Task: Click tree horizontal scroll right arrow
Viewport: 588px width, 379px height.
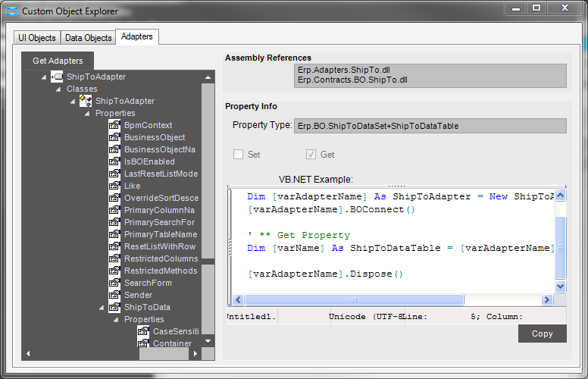Action: [x=195, y=353]
